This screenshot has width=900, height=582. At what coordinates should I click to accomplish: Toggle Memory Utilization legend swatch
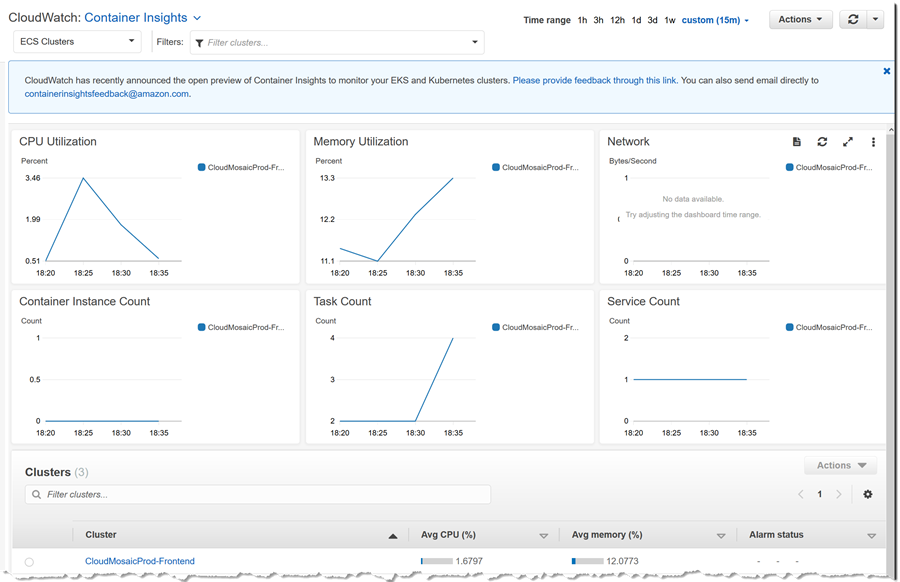coord(496,167)
